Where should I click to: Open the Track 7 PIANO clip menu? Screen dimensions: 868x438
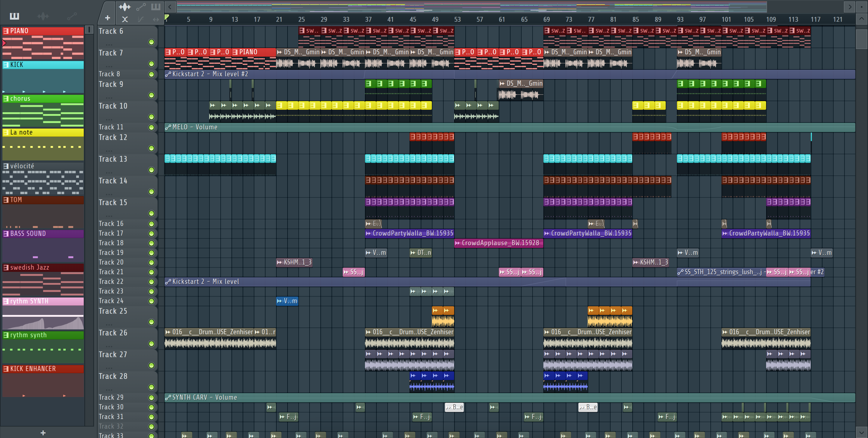(235, 52)
